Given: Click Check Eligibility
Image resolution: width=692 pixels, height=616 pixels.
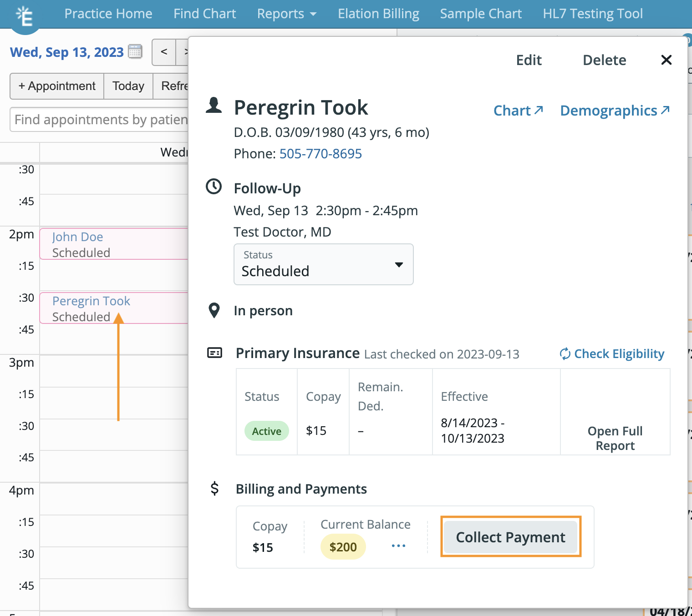Looking at the screenshot, I should 612,353.
